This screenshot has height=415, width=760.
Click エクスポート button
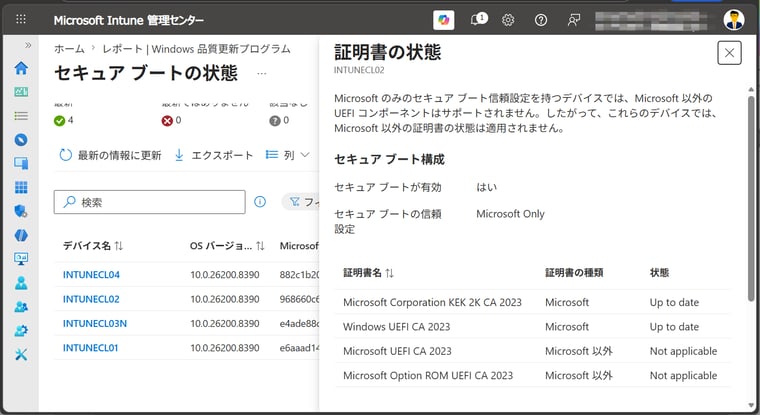214,155
